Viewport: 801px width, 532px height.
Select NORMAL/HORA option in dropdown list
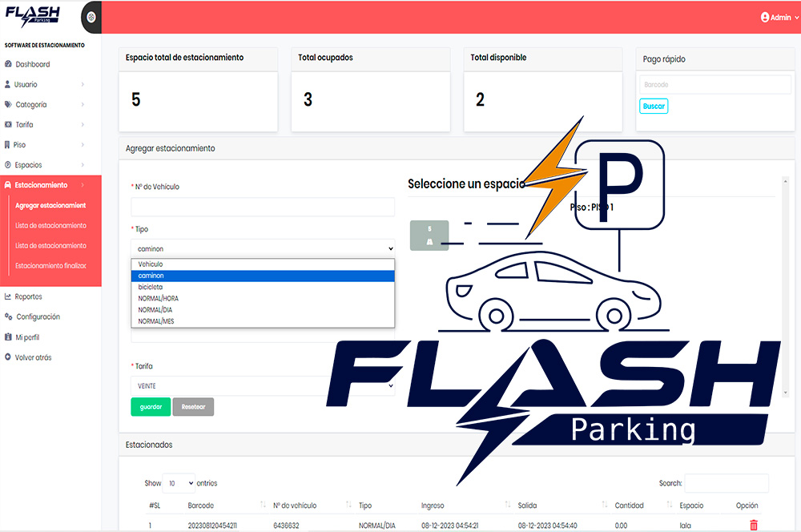click(x=158, y=298)
